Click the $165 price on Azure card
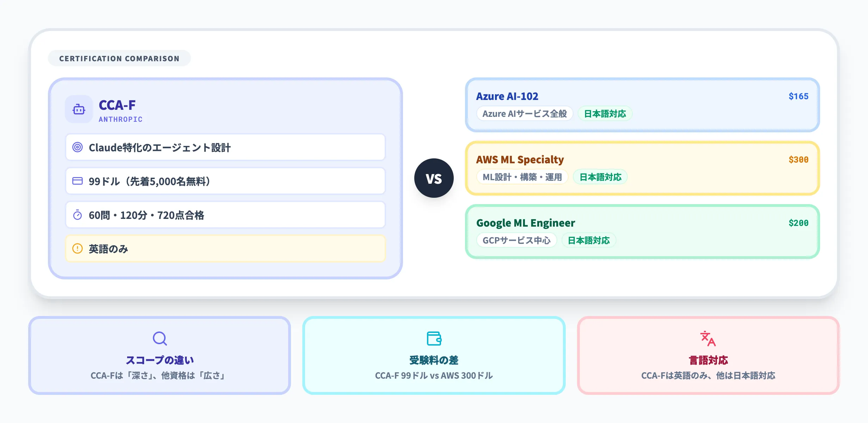868x423 pixels. click(x=799, y=96)
